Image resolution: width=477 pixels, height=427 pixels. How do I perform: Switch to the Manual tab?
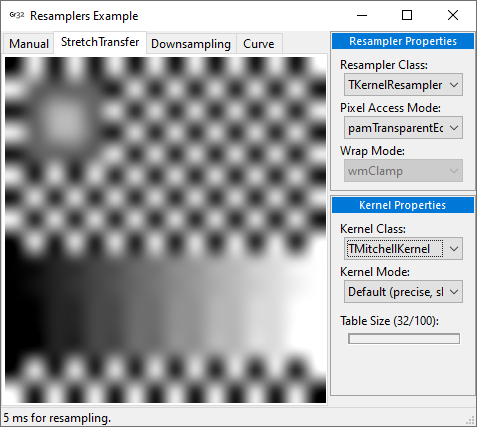[x=29, y=44]
